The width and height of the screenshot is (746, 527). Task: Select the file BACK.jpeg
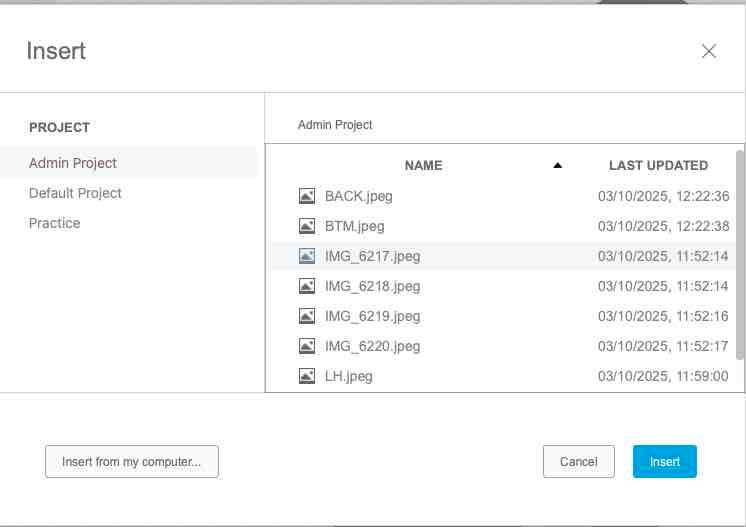click(x=359, y=196)
